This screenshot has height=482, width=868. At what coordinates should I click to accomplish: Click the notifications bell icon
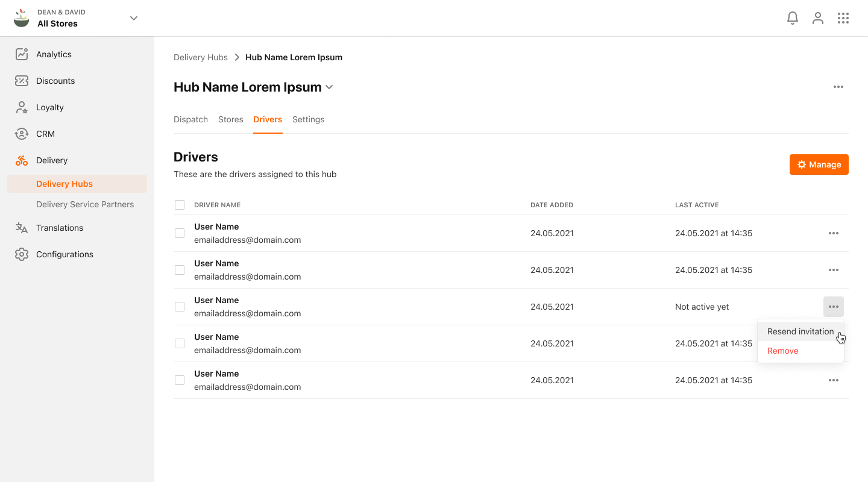792,17
